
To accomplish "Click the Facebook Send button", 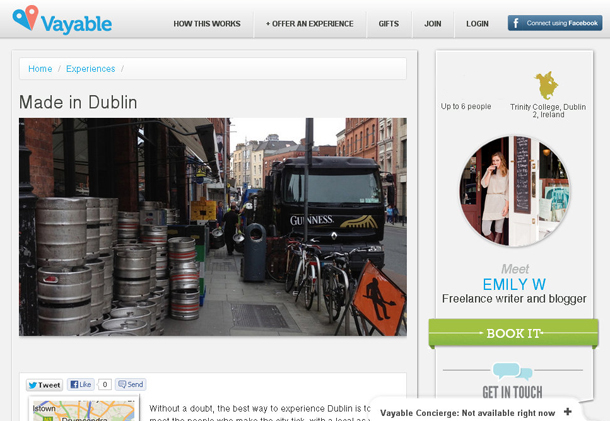I will pyautogui.click(x=131, y=384).
